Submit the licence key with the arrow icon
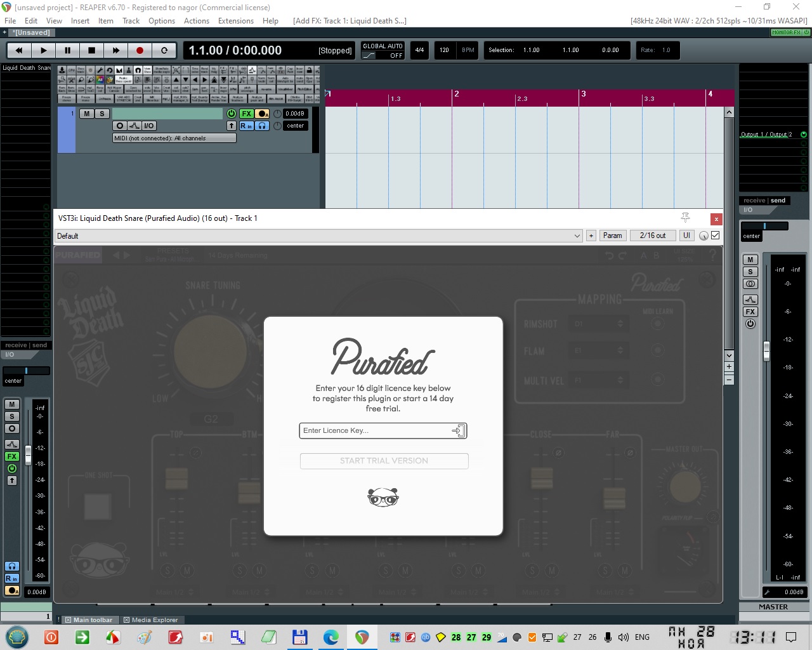The image size is (812, 650). coord(459,431)
